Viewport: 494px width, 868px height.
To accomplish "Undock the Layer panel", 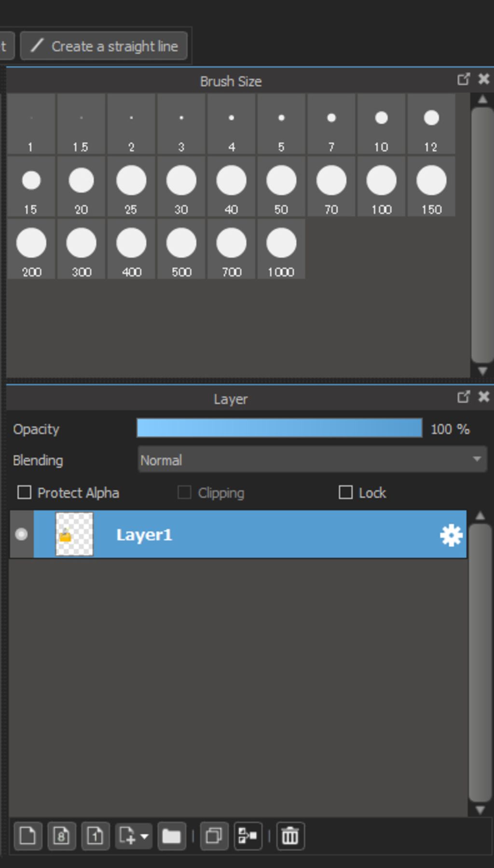I will (x=463, y=397).
